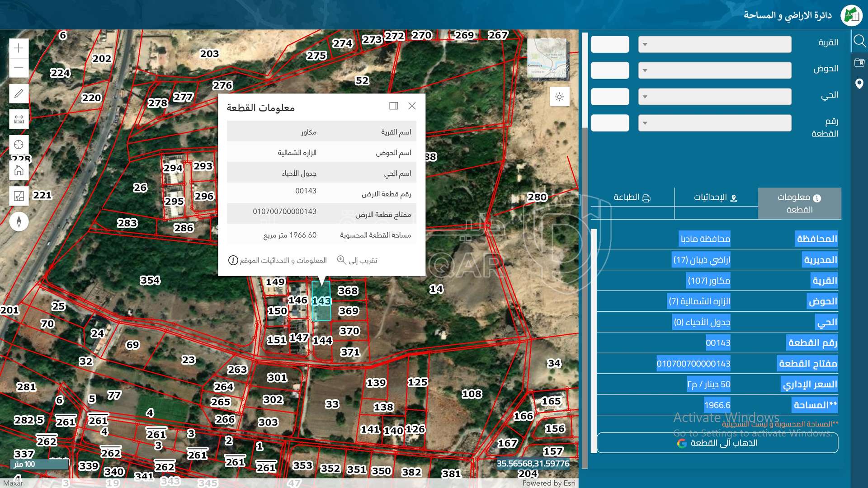Open the search magnifier sidebar icon

(x=859, y=42)
